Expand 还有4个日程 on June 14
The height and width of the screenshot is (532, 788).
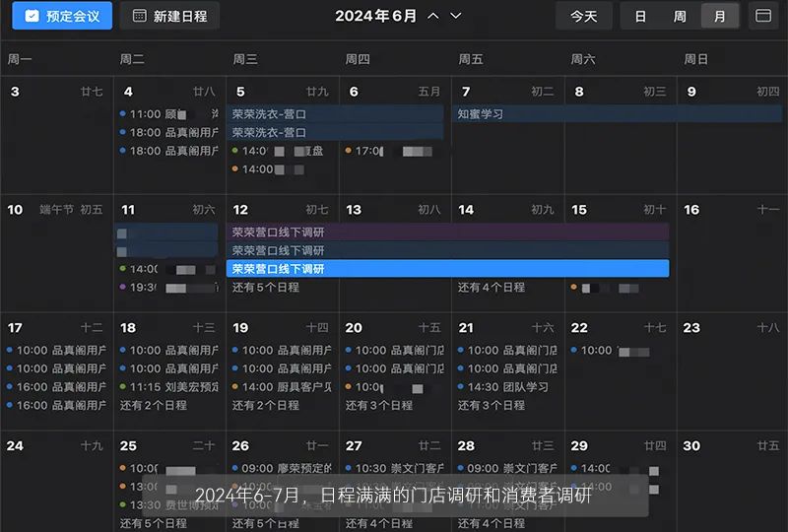[491, 288]
